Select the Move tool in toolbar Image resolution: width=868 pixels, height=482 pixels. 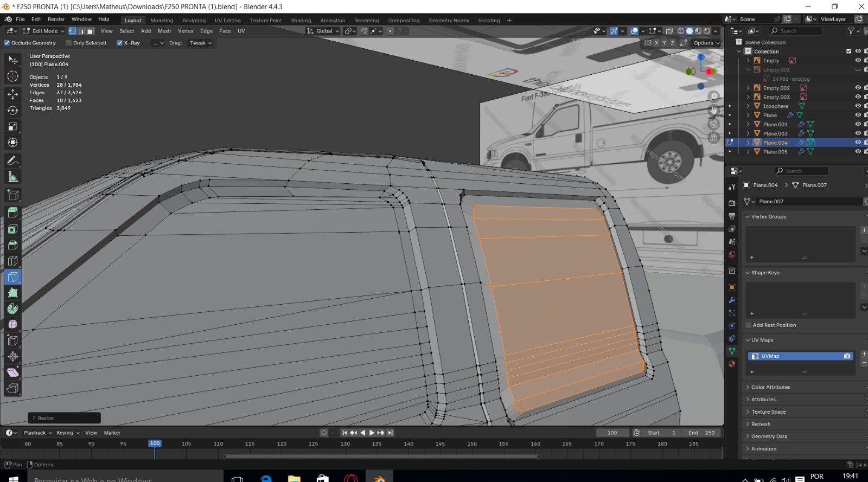12,94
